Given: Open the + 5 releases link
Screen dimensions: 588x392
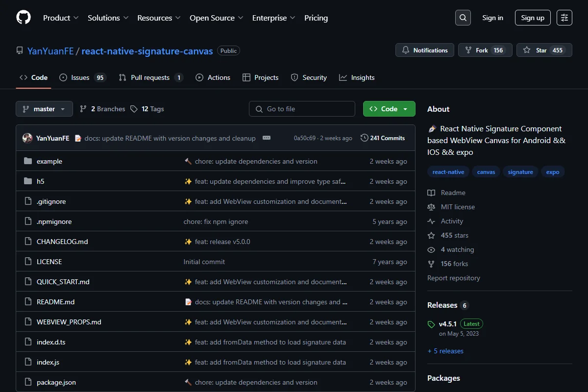Looking at the screenshot, I should (x=445, y=351).
